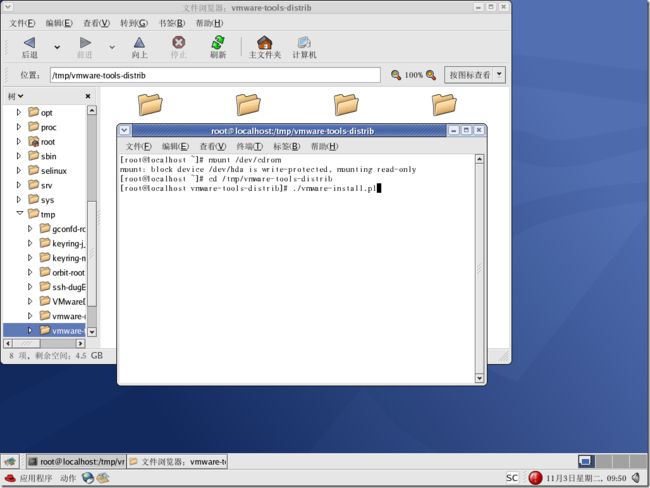Click tree pane horizontal scroll-right arrow
This screenshot has height=488, width=650.
[80, 343]
